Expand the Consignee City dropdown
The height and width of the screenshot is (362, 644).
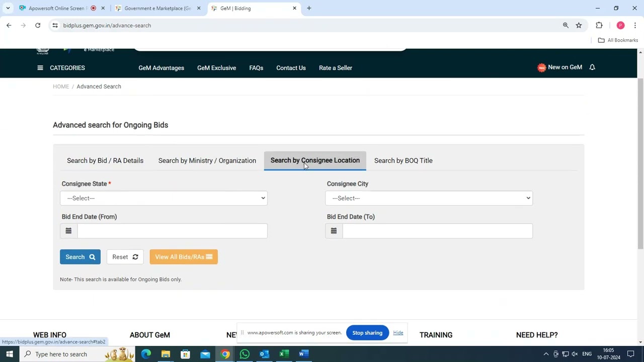click(x=429, y=198)
